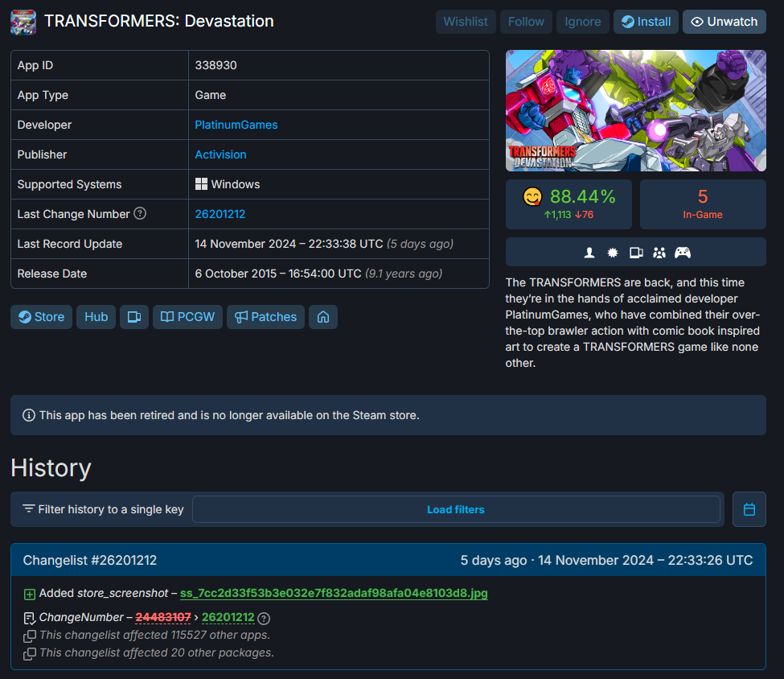Click the home website icon button

[323, 317]
